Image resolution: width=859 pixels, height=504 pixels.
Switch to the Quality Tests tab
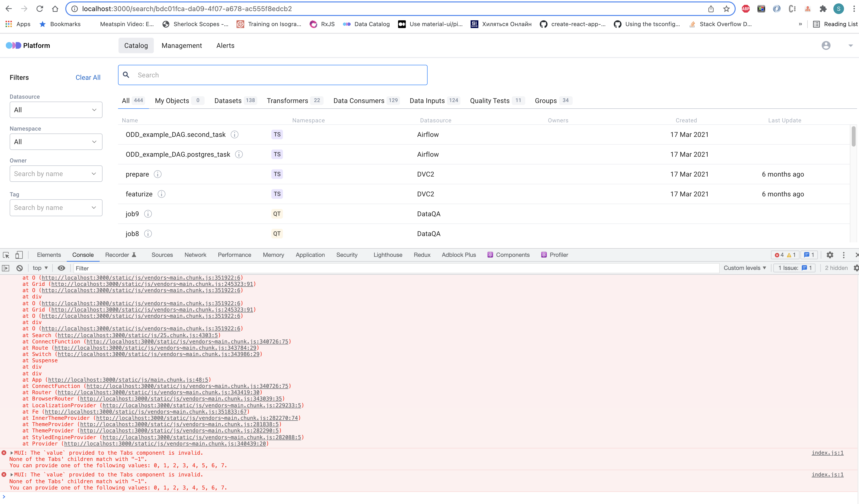click(x=489, y=101)
